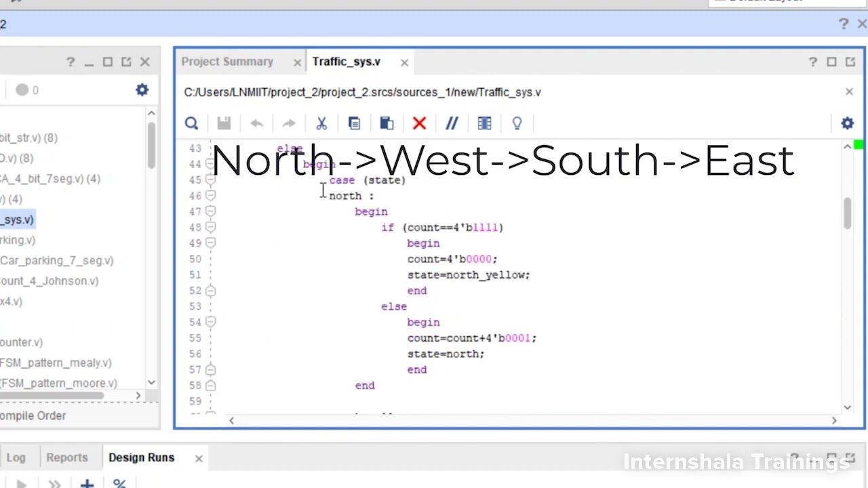Select the Design Runs tab
Image resolution: width=868 pixels, height=488 pixels.
141,457
